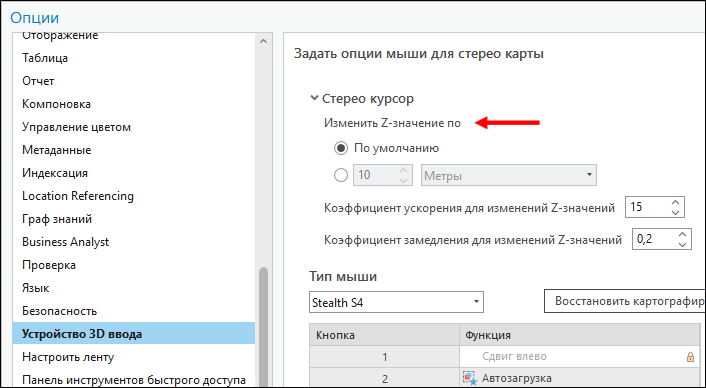The width and height of the screenshot is (706, 388).
Task: Increase the custom Z-value of 10
Action: tap(403, 170)
